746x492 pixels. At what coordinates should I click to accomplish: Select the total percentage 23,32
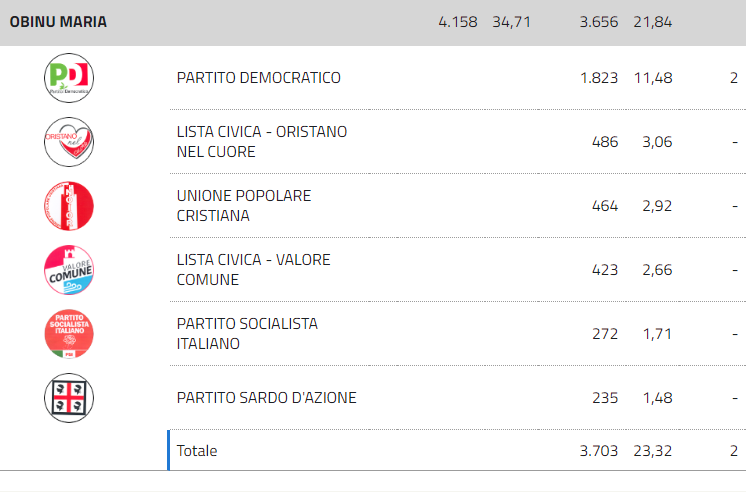(x=653, y=451)
